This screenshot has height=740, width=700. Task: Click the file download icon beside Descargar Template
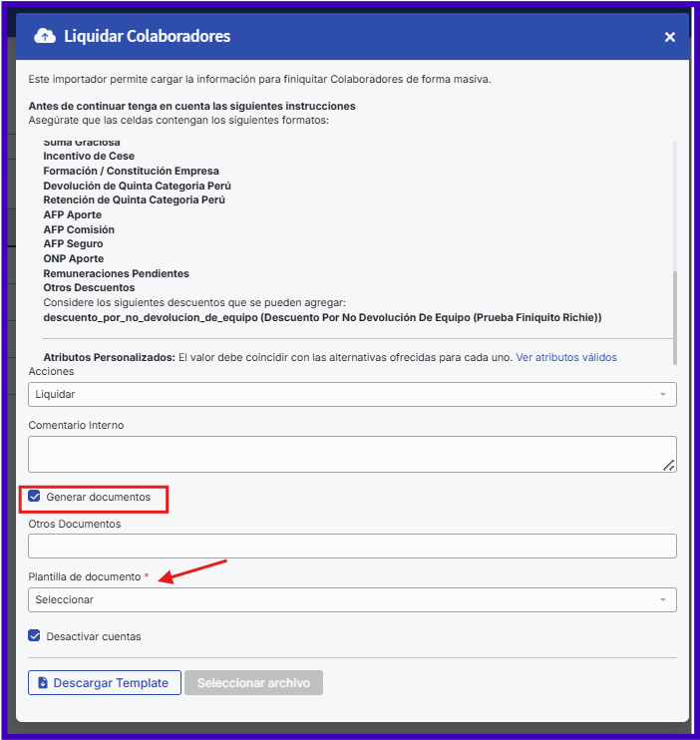tap(43, 683)
